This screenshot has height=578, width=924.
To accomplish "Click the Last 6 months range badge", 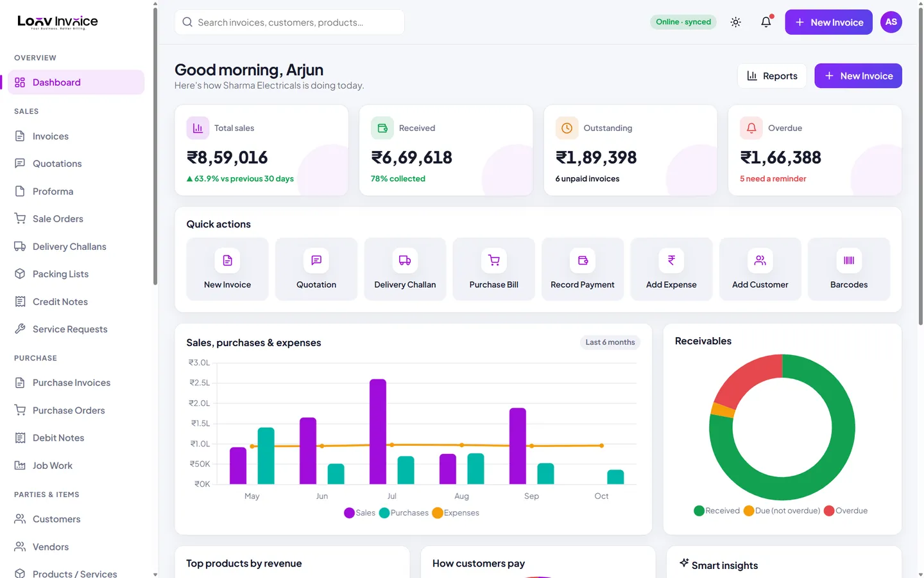I will [610, 342].
